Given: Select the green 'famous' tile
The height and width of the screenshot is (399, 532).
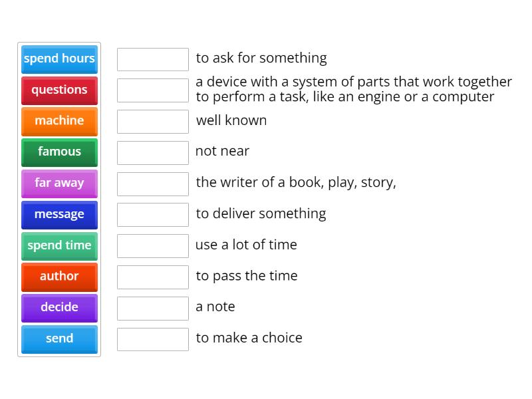Looking at the screenshot, I should (59, 152).
